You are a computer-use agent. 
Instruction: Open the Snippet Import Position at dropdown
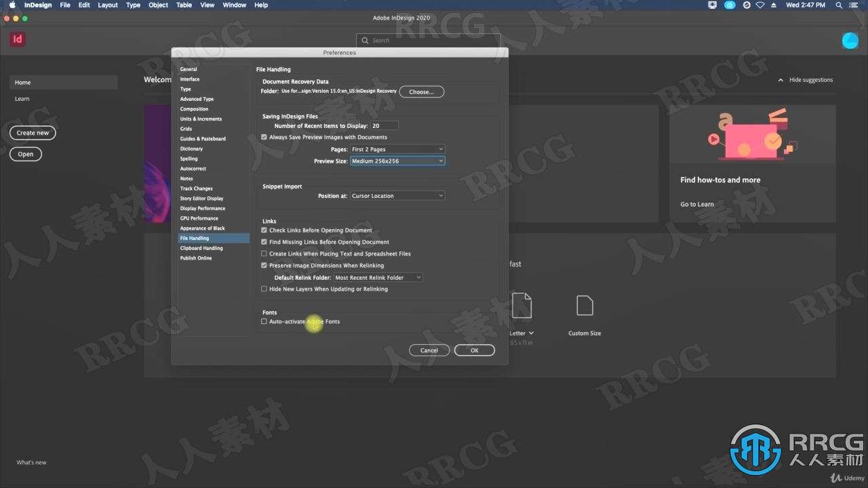(397, 196)
